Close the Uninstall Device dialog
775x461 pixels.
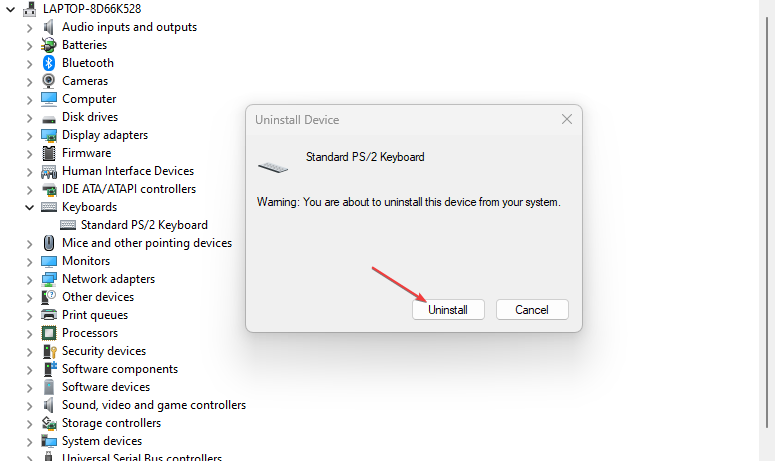point(567,120)
